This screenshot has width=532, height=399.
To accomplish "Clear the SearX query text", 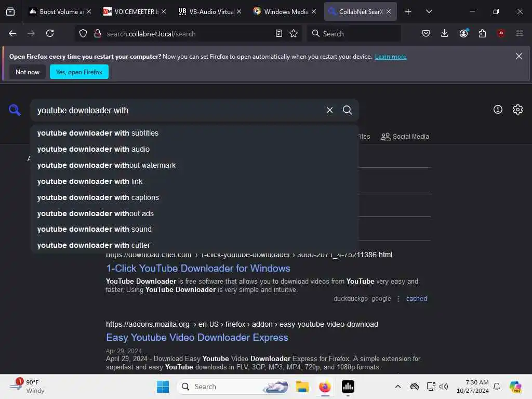I will point(329,110).
